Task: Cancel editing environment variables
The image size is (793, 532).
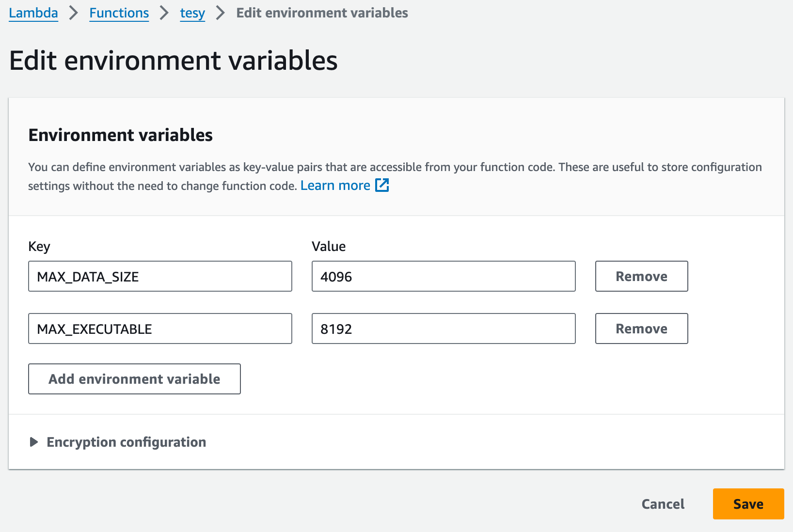Action: (x=663, y=504)
